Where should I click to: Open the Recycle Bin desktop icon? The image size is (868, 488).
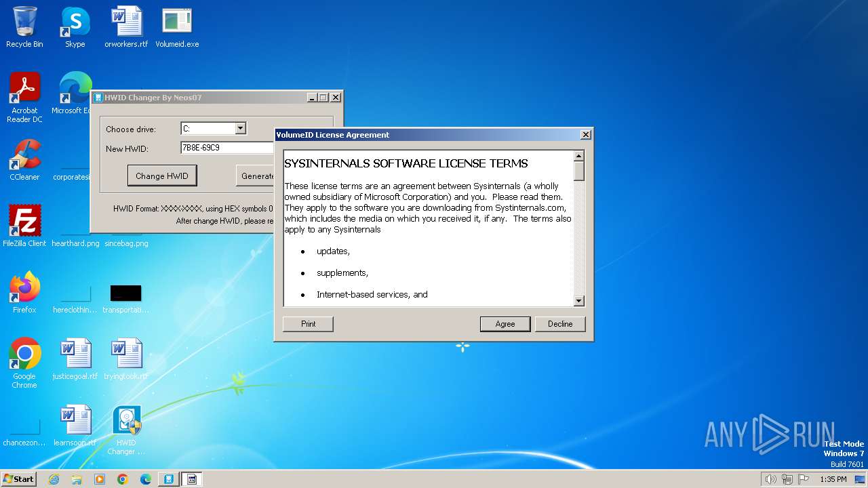[24, 27]
